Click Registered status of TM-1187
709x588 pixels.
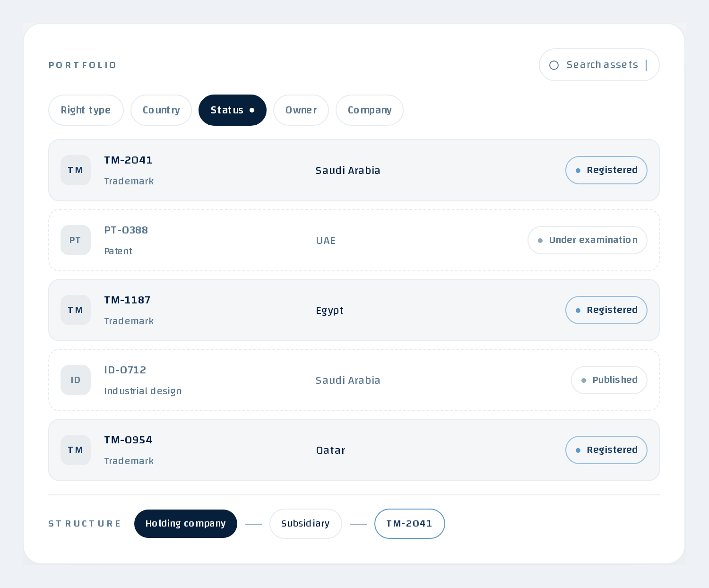click(606, 310)
